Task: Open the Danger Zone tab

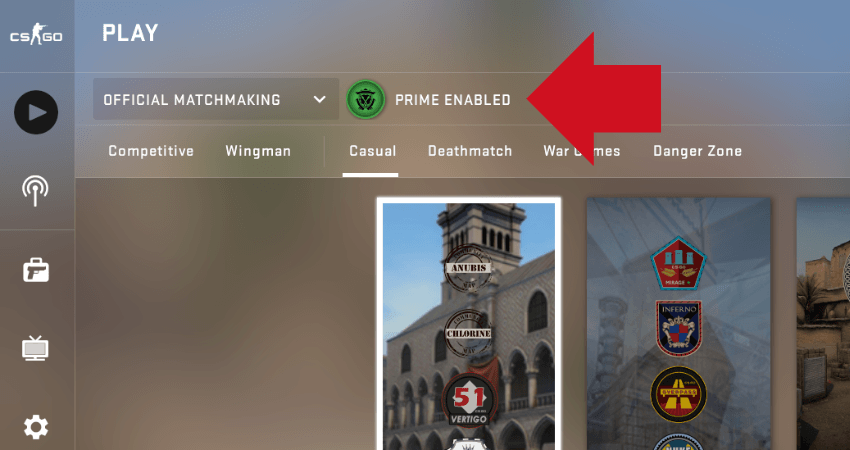Action: [697, 151]
